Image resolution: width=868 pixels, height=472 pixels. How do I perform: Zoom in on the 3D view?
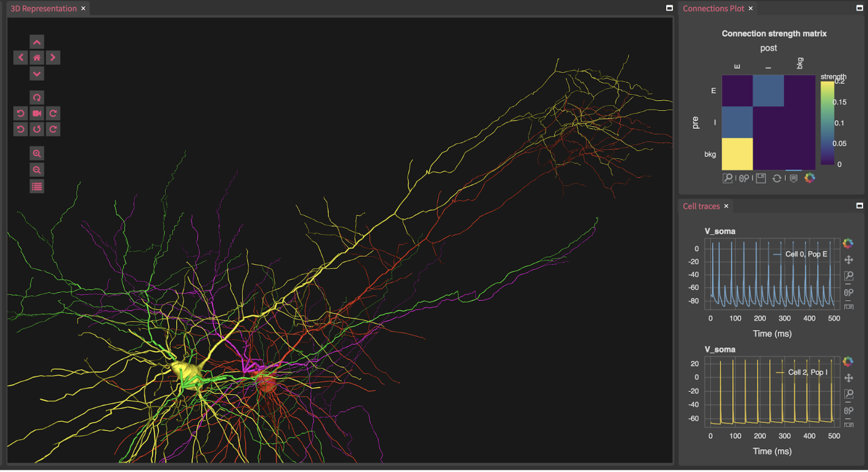click(37, 154)
